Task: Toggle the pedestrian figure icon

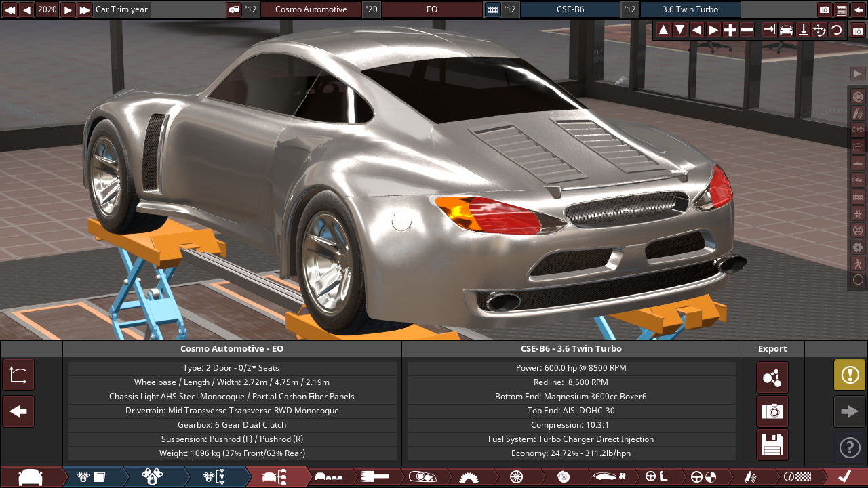Action: (858, 263)
